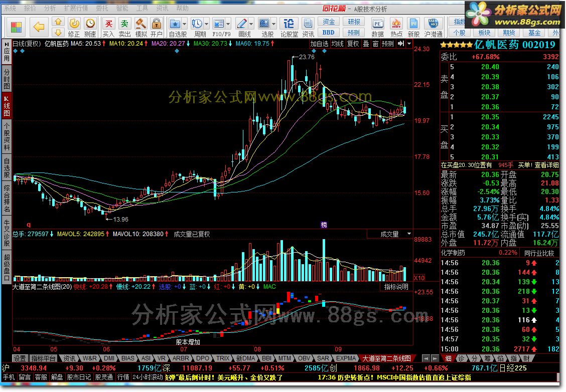This screenshot has width=566, height=392.
Task: Click the BBD toolbar button
Action: (x=329, y=33)
